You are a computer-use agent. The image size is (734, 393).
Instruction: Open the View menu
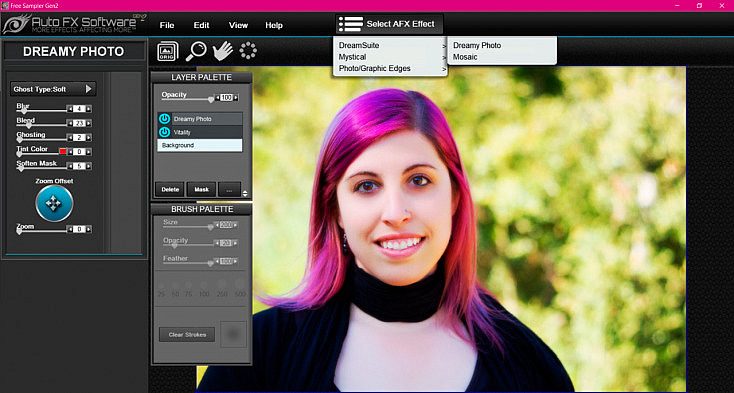pyautogui.click(x=238, y=25)
